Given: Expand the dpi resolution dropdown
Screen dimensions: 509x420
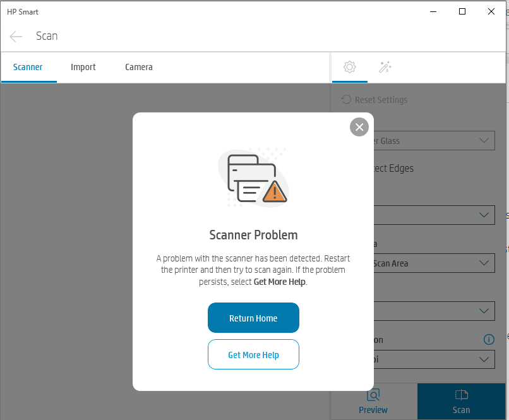Looking at the screenshot, I should point(434,359).
